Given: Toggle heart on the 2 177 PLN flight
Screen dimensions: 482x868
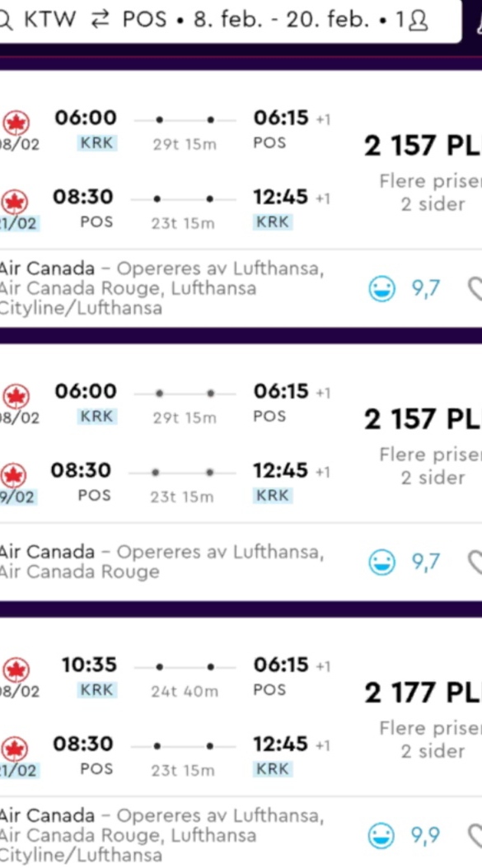Looking at the screenshot, I should click(x=475, y=836).
